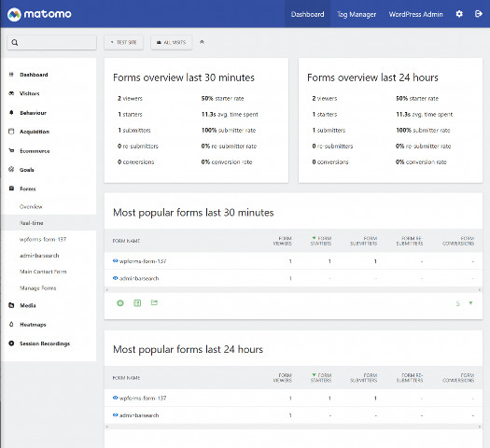
Task: Click the export report icon
Action: [154, 302]
